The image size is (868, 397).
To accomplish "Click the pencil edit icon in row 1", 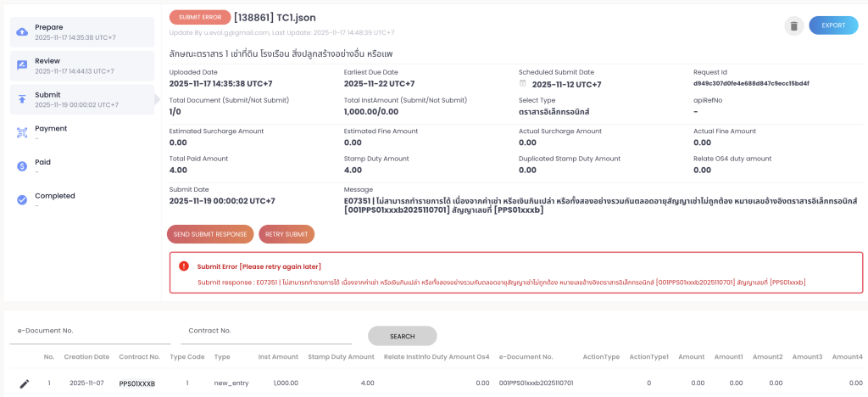I will tap(25, 383).
